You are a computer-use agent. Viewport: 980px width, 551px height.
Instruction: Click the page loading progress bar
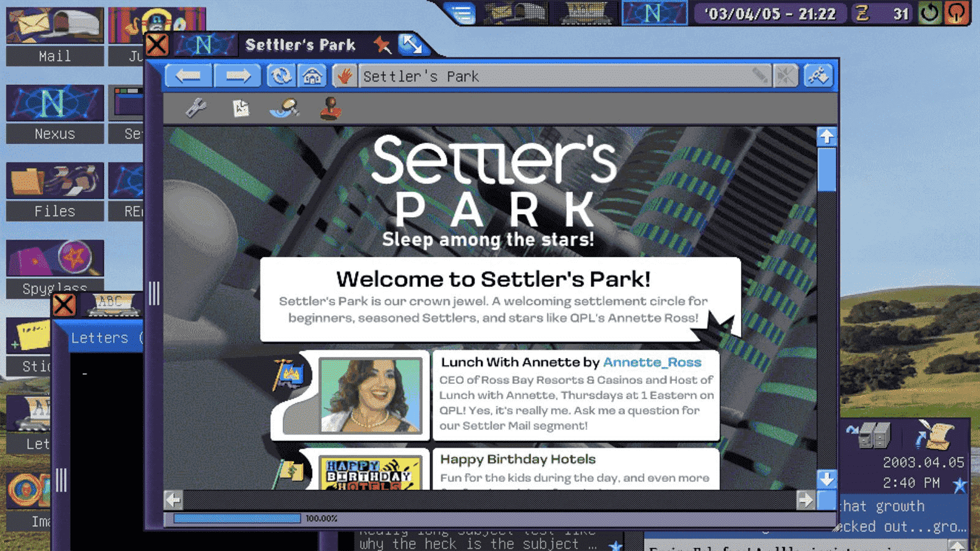coord(237,518)
